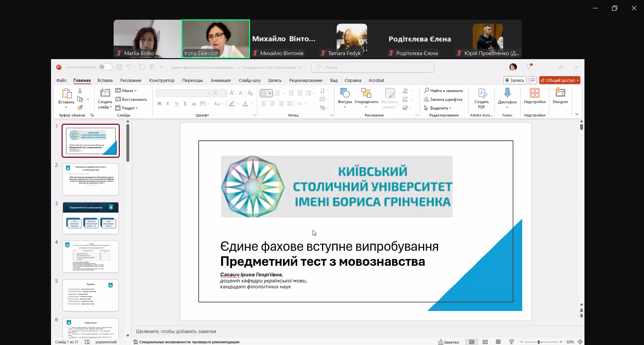Open the Share (Общий доступ) dropdown
Image resolution: width=644 pixels, height=345 pixels.
click(x=560, y=80)
